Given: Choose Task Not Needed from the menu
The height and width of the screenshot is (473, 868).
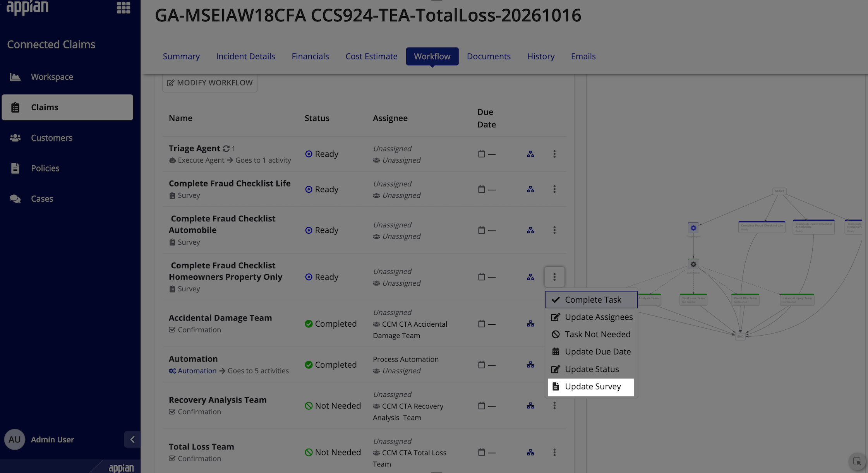Looking at the screenshot, I should [x=591, y=334].
